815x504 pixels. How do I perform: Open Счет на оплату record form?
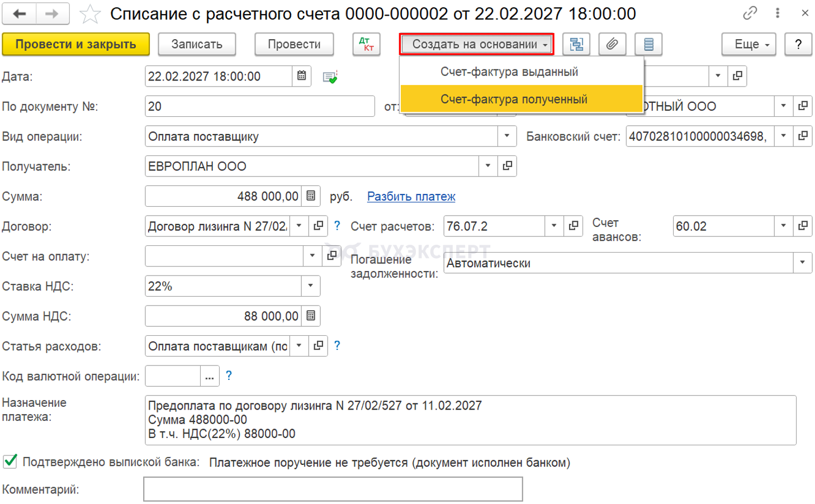click(x=331, y=256)
